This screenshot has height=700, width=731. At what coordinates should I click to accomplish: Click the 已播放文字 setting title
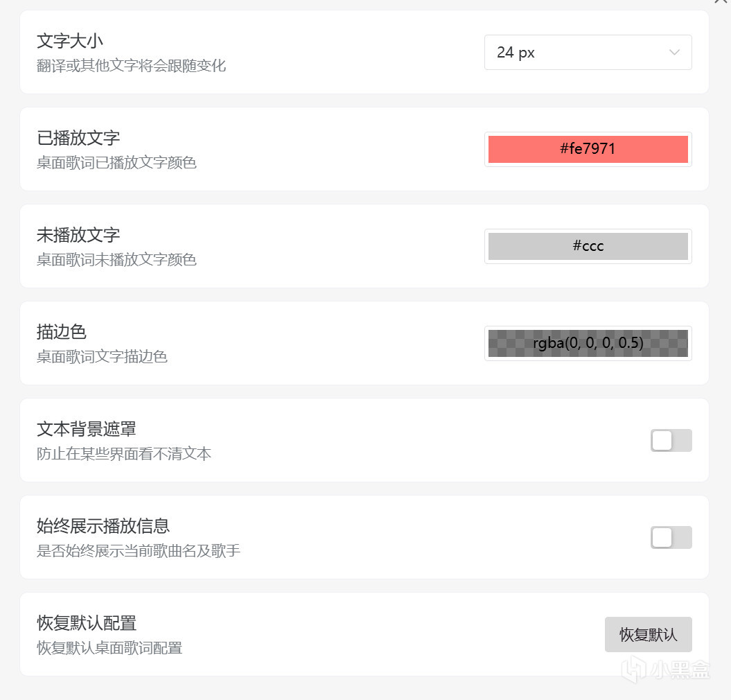[78, 138]
